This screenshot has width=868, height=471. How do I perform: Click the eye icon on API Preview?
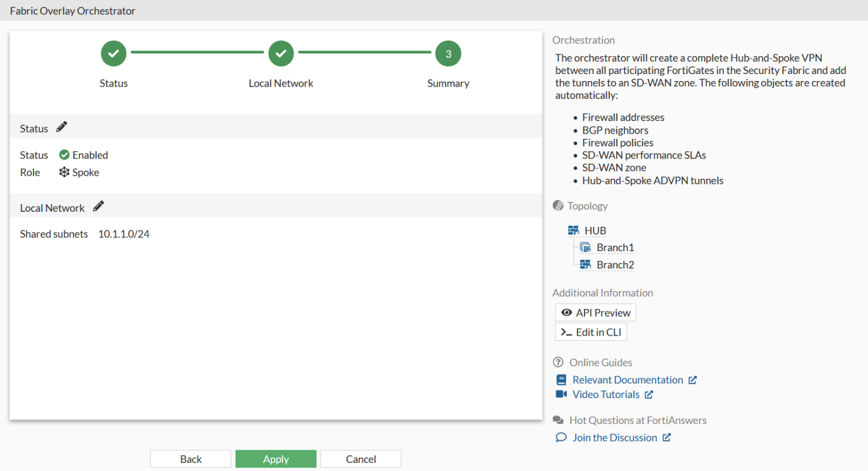click(x=567, y=312)
